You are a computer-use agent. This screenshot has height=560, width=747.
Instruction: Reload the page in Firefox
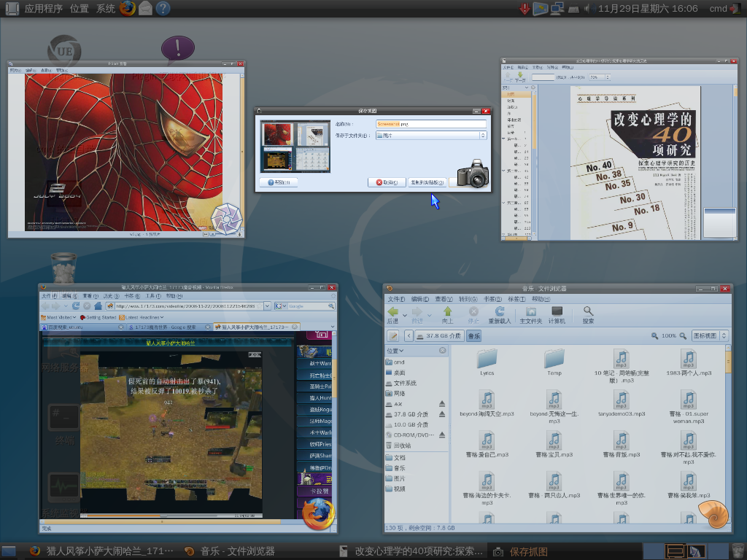pyautogui.click(x=76, y=306)
